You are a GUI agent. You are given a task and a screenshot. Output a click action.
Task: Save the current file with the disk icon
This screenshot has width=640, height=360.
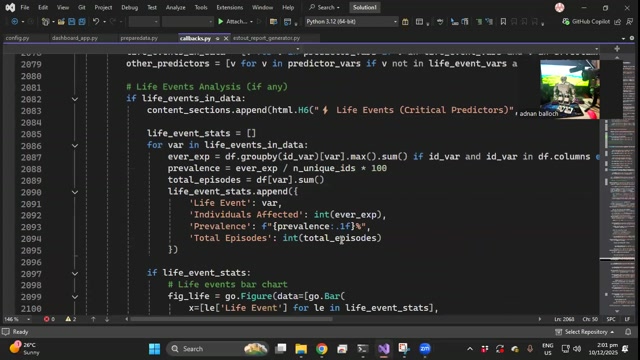tap(71, 22)
